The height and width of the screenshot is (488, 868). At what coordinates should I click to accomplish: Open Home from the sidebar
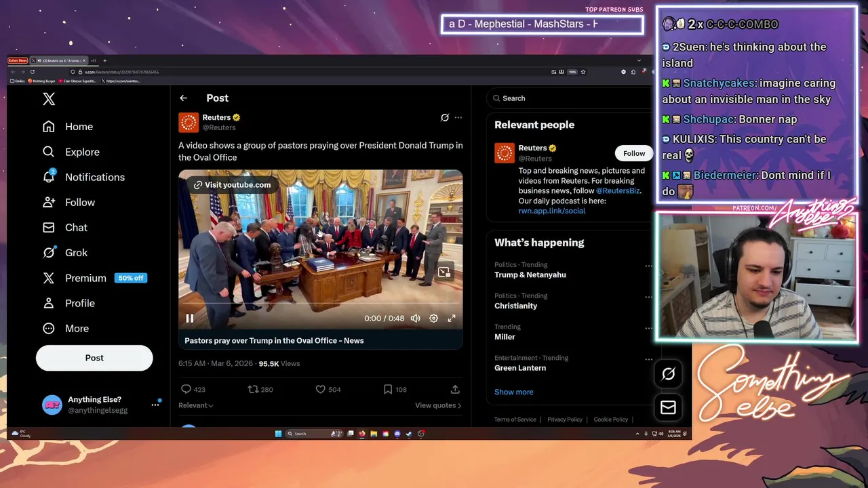(x=68, y=127)
